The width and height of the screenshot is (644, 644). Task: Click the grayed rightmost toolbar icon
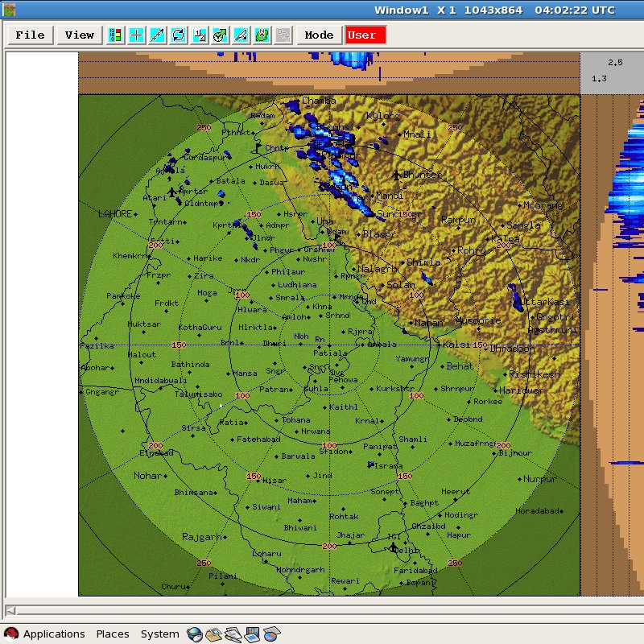(283, 35)
